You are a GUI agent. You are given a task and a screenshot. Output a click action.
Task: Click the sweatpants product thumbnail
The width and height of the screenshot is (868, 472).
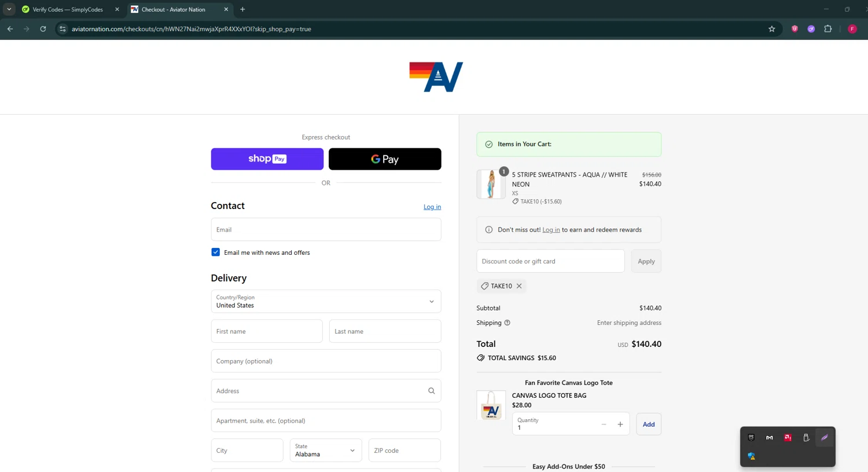[x=491, y=184]
